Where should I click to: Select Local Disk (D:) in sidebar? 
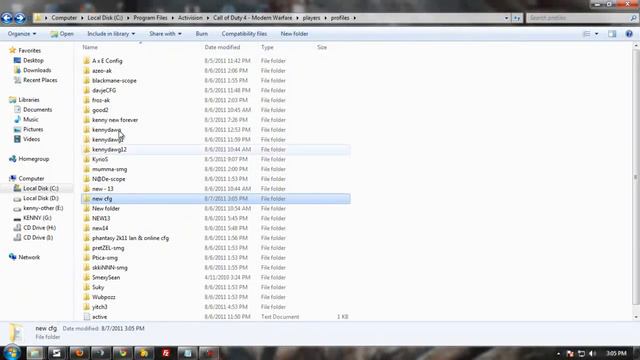(x=40, y=198)
